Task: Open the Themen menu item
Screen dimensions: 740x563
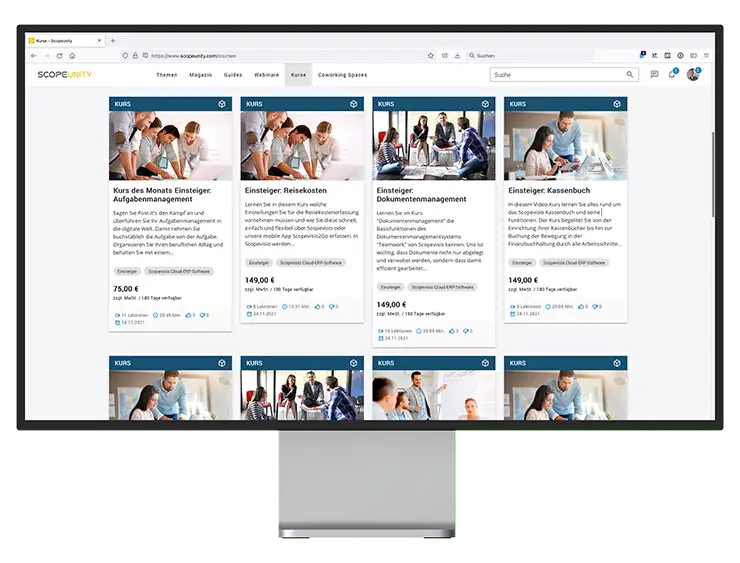Action: pos(167,75)
